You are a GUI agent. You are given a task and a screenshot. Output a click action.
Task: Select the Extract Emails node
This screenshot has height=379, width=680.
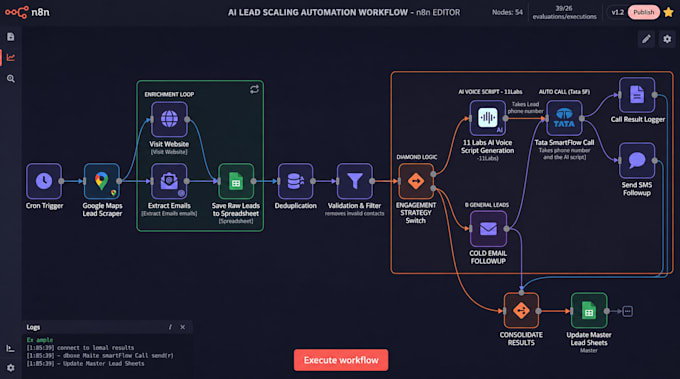pyautogui.click(x=169, y=181)
